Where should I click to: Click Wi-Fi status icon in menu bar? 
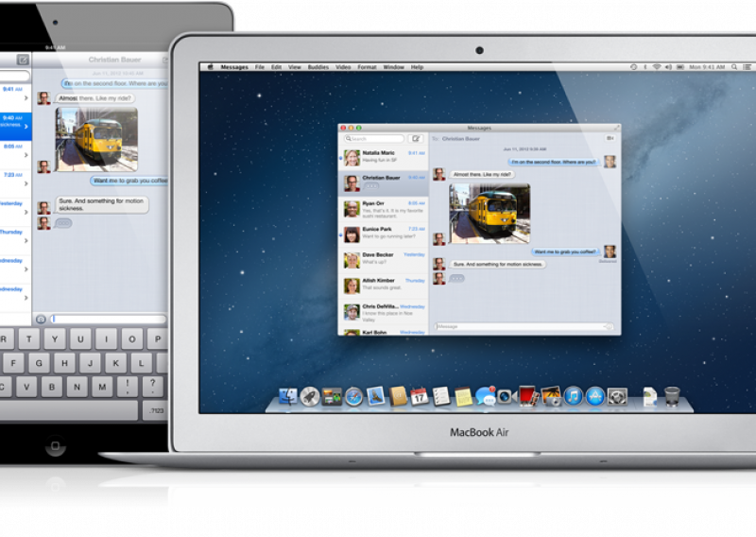pyautogui.click(x=656, y=67)
